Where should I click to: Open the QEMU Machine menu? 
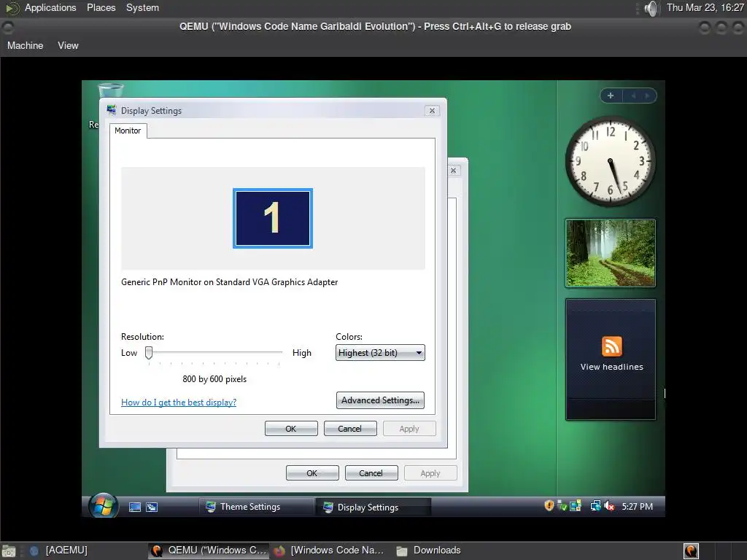[26, 46]
